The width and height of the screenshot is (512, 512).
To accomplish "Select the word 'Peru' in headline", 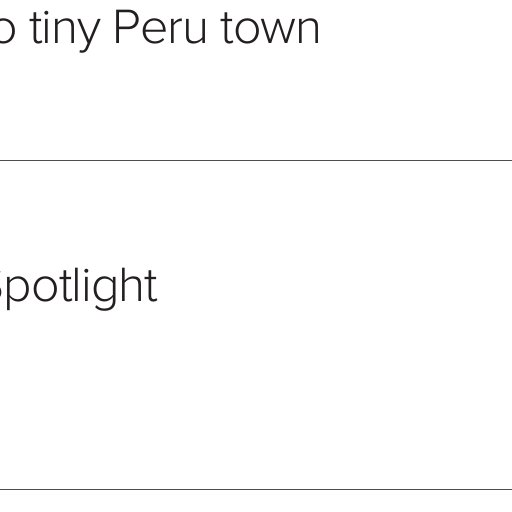I will click(x=160, y=27).
